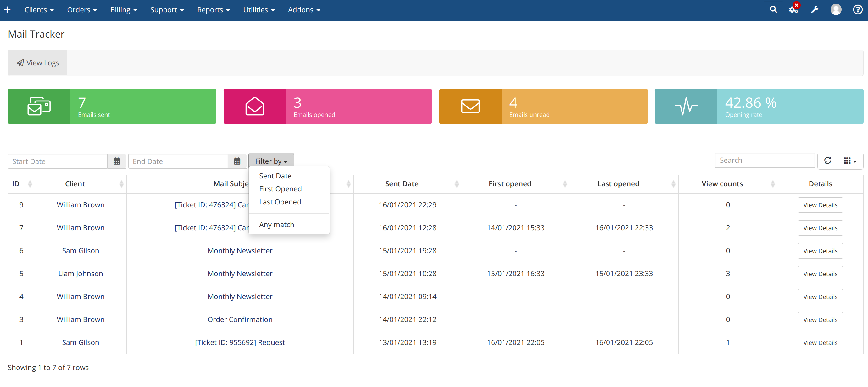Sort by Mail Subject column arrows
Screen dimensions: 868x387
tap(348, 184)
